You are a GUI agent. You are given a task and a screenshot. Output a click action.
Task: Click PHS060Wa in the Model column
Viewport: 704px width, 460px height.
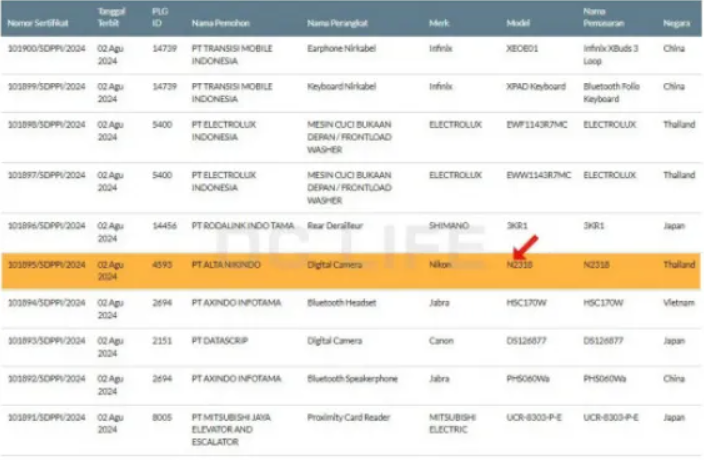click(x=528, y=378)
